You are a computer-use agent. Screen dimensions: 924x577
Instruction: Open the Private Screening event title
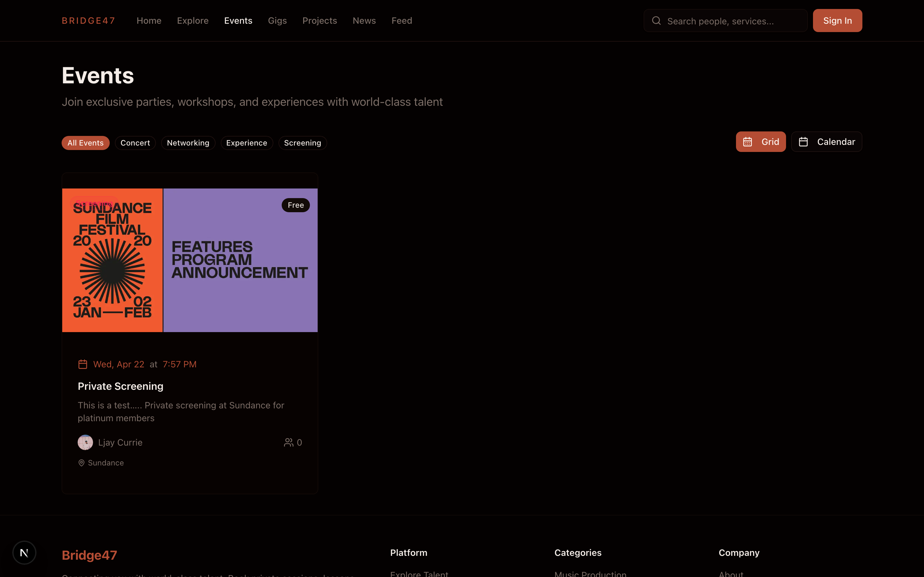[x=121, y=386]
